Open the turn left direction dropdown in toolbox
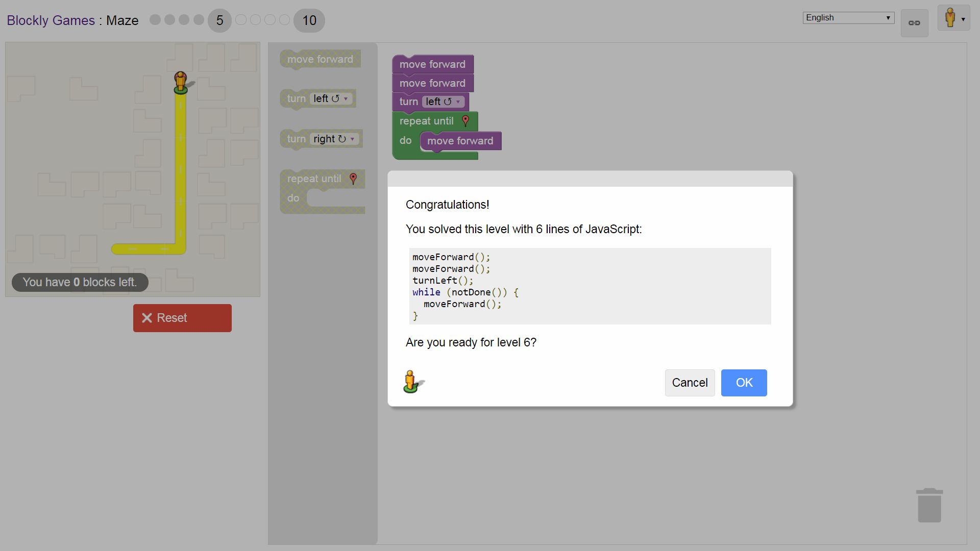The height and width of the screenshot is (551, 980). (347, 98)
